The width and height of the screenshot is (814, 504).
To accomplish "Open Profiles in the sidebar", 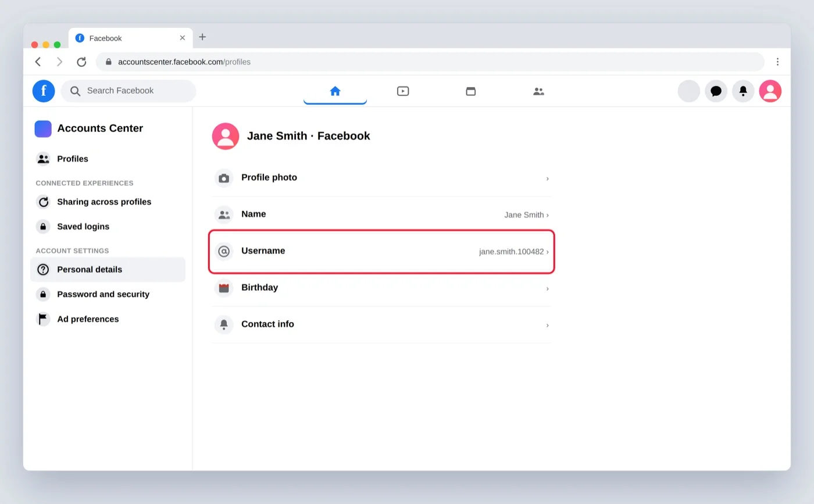I will (108, 159).
